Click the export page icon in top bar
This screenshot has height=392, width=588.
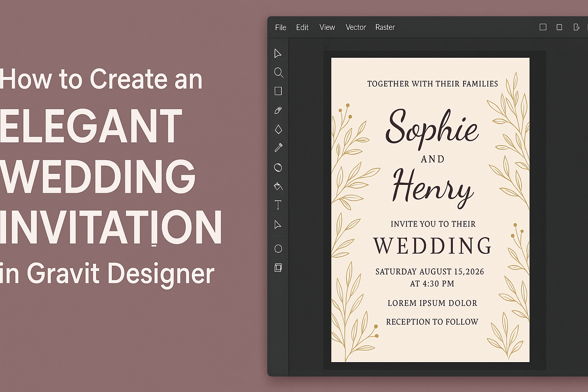576,27
